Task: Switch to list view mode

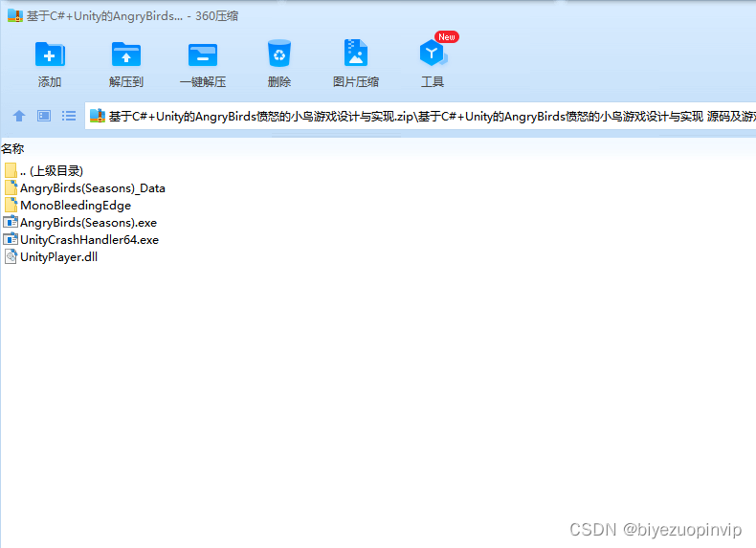Action: [x=69, y=116]
